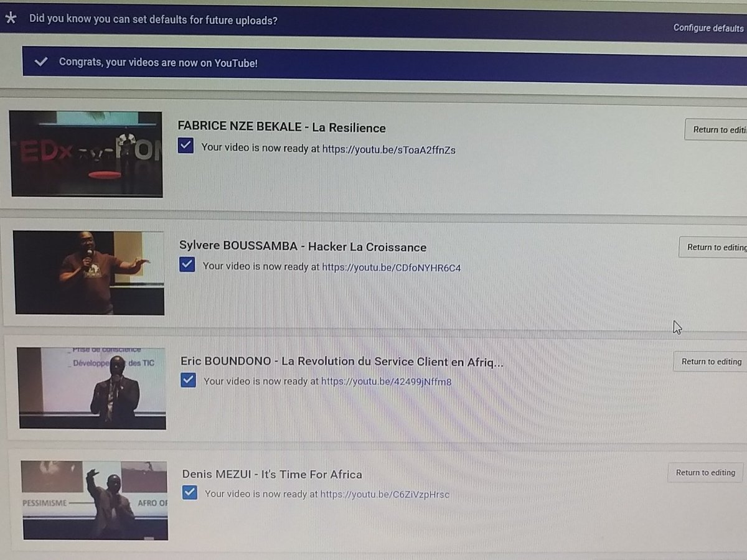Return to editing Hacker La Croissance video
The image size is (747, 560).
(713, 247)
